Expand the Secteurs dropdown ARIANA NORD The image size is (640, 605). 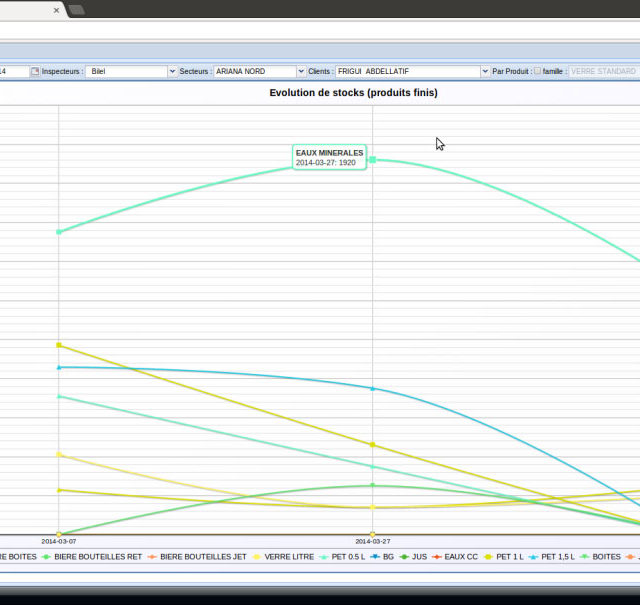pos(300,72)
